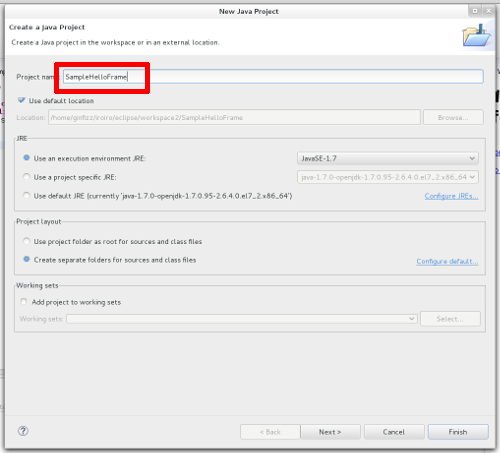This screenshot has height=453, width=500.
Task: Select Use an execution environment JRE radio
Action: pos(27,158)
